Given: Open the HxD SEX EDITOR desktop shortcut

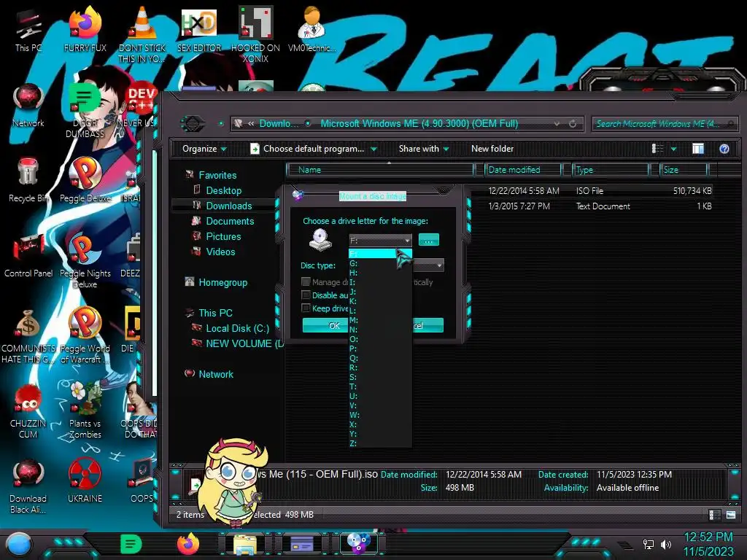Looking at the screenshot, I should [x=198, y=31].
